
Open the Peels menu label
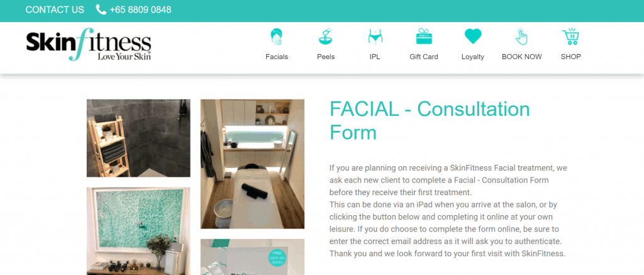326,57
